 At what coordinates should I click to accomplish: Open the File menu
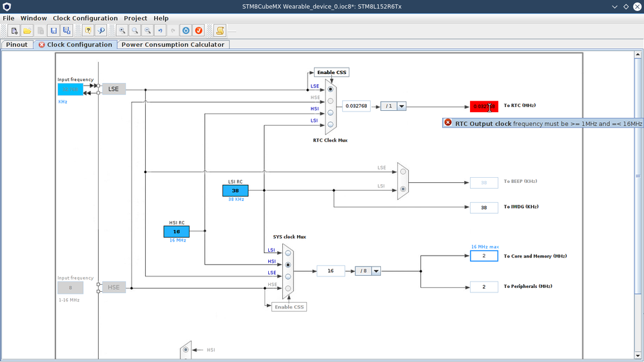(x=8, y=18)
